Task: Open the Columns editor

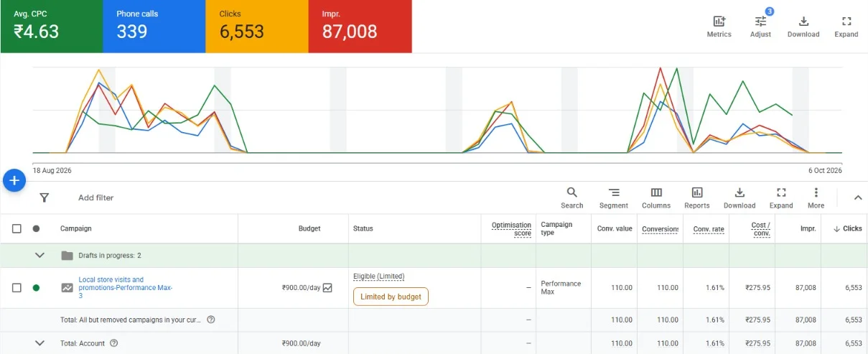Action: click(656, 197)
